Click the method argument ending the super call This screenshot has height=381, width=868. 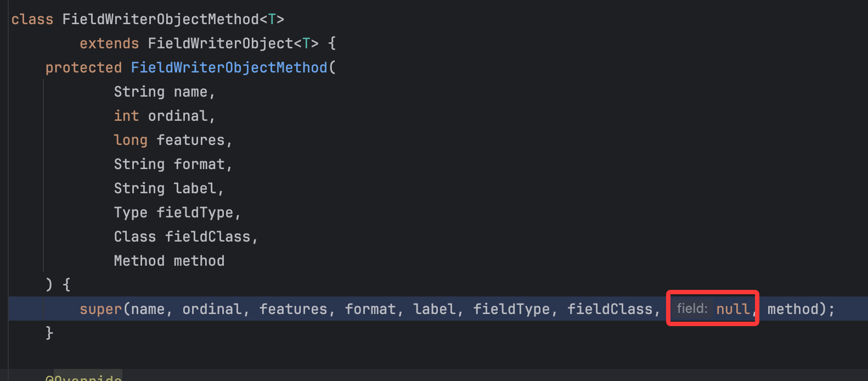(792, 309)
